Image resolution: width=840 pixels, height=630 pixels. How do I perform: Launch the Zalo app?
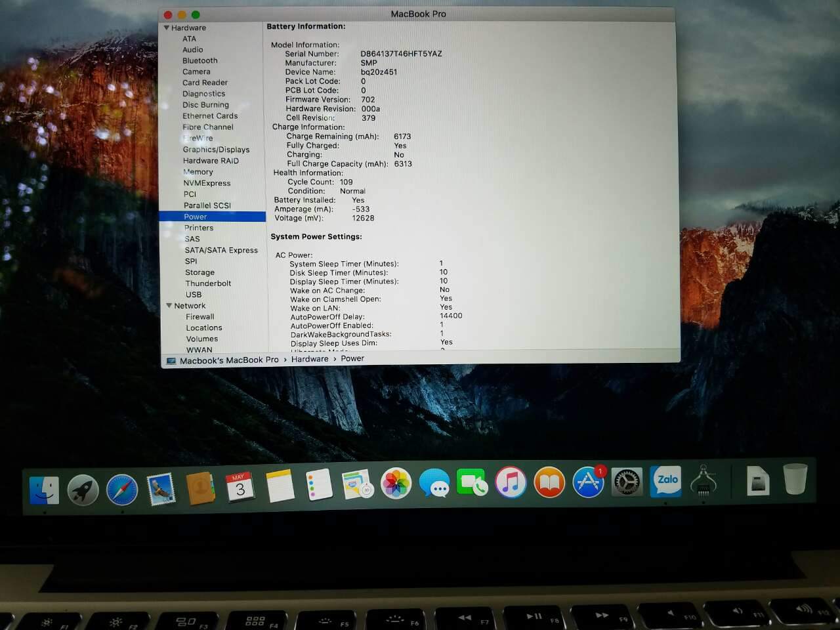667,481
